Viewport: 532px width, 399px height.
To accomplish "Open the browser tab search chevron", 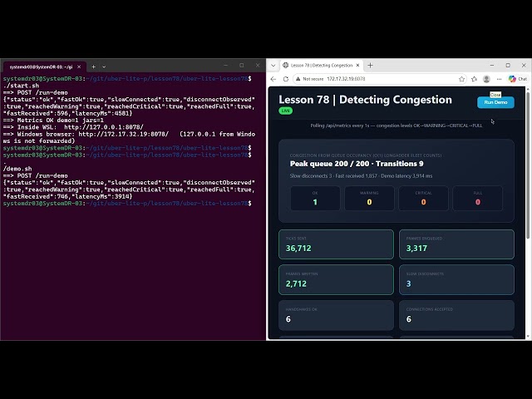I will pyautogui.click(x=273, y=66).
